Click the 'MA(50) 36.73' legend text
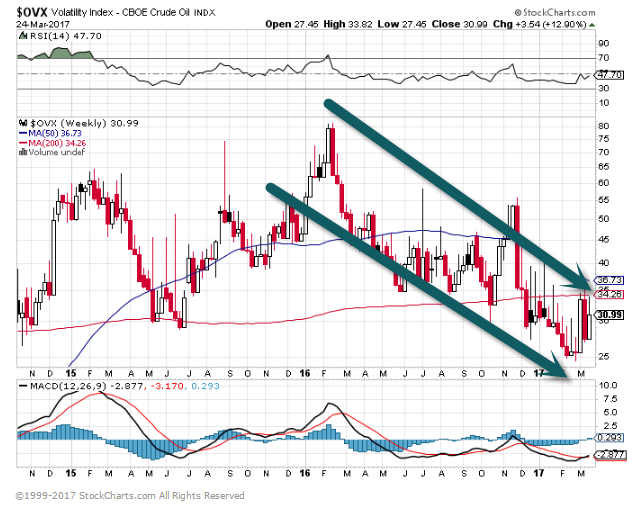This screenshot has height=508, width=644. click(x=55, y=133)
